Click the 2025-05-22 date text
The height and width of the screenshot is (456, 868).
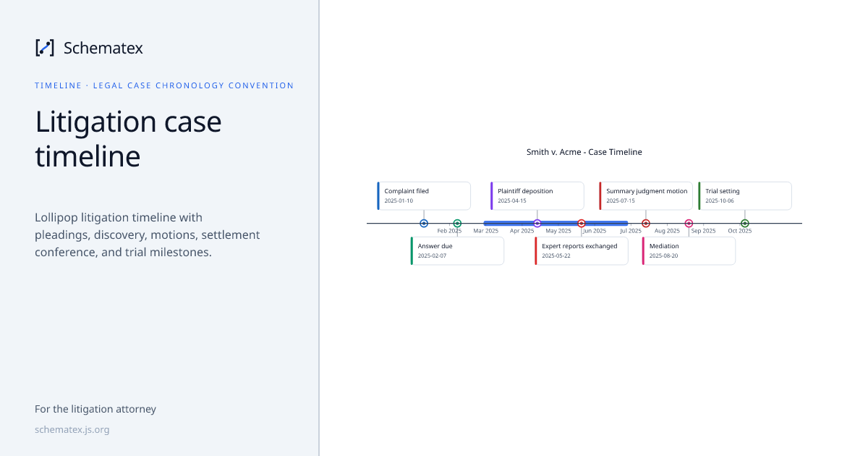[556, 256]
